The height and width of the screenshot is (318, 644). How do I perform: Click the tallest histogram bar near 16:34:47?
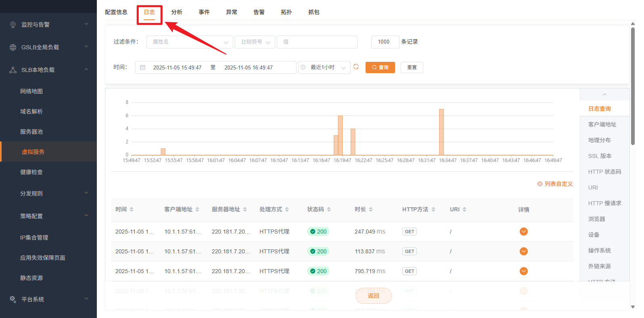pyautogui.click(x=441, y=132)
